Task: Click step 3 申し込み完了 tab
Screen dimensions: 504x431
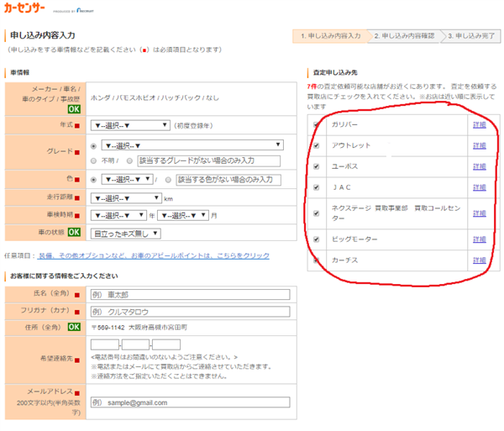Action: coord(471,36)
